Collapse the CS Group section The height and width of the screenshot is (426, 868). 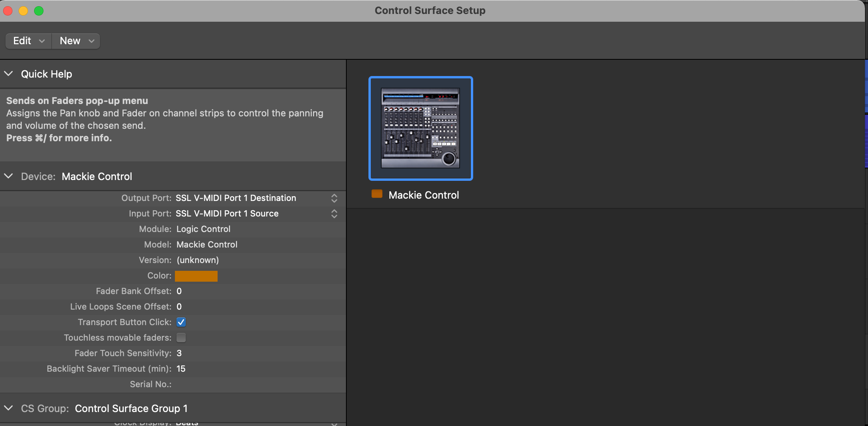9,408
